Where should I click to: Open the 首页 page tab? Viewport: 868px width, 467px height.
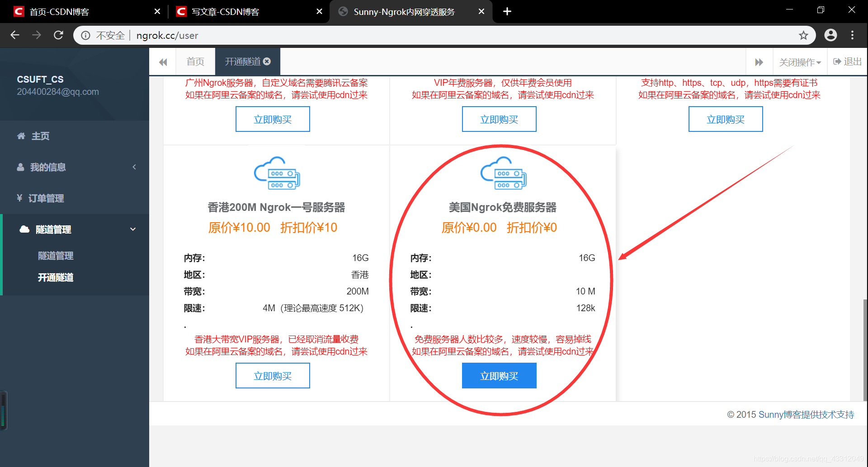pos(195,61)
